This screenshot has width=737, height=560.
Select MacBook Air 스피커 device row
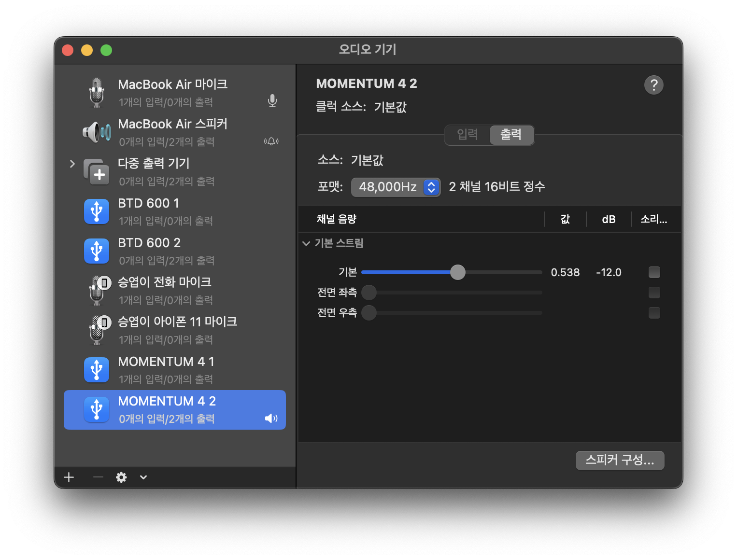point(175,132)
